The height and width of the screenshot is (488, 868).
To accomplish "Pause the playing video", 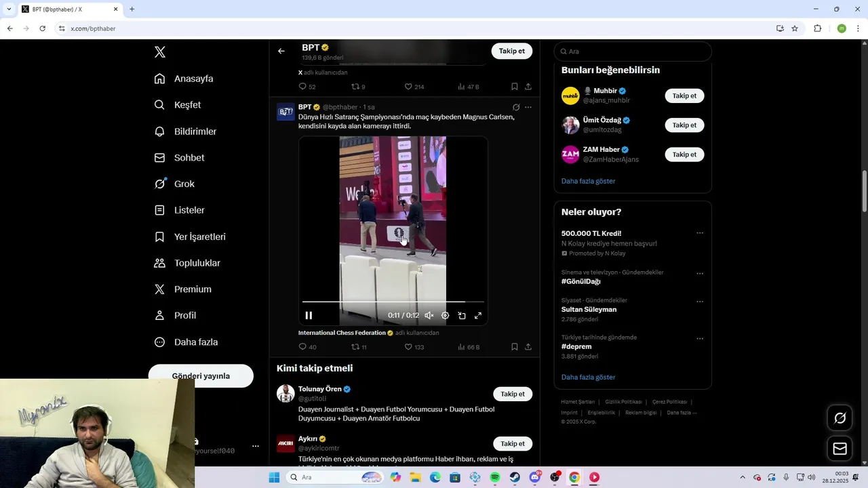I will [309, 315].
